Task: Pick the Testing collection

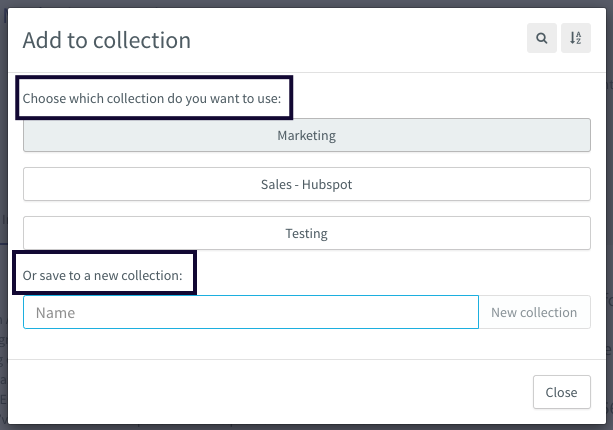Action: [307, 233]
